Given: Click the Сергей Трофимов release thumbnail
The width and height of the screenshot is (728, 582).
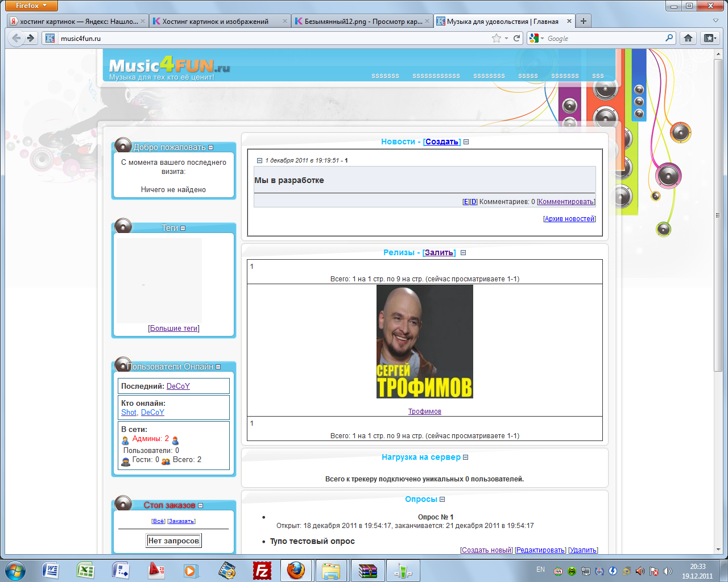Looking at the screenshot, I should pos(424,342).
